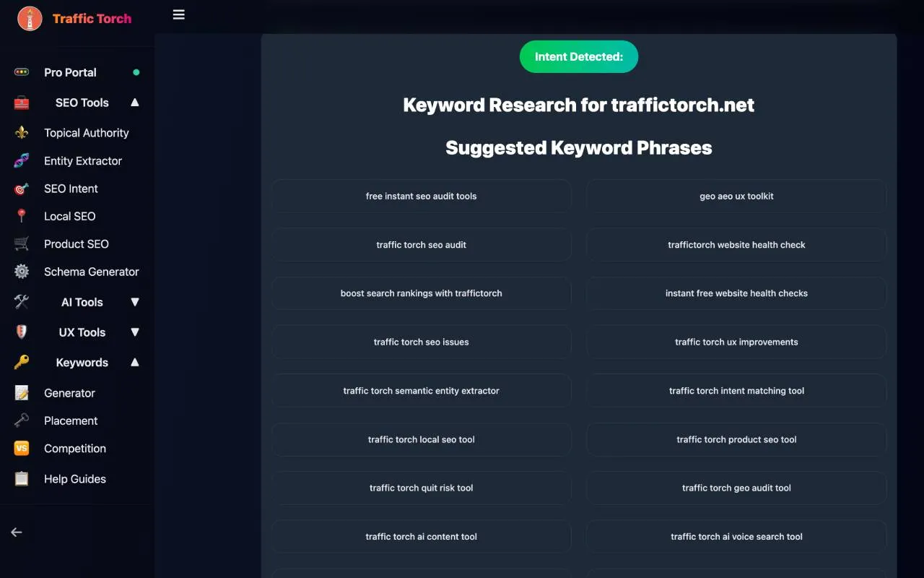Click the SEO Tools toolbox icon
924x578 pixels.
point(22,103)
